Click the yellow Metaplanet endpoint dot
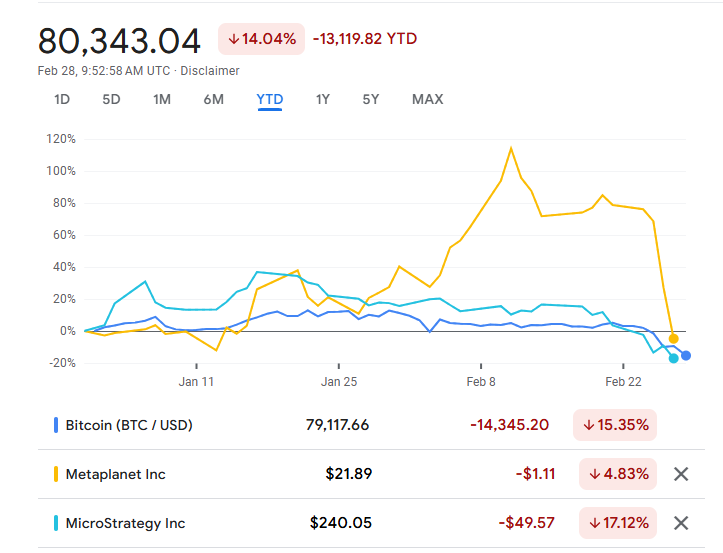 click(673, 338)
